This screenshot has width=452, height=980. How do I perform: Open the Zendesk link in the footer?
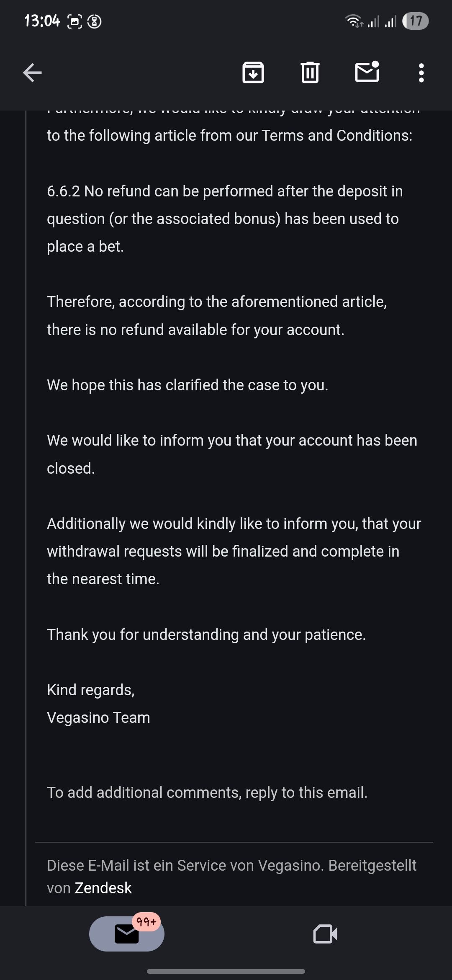coord(103,888)
